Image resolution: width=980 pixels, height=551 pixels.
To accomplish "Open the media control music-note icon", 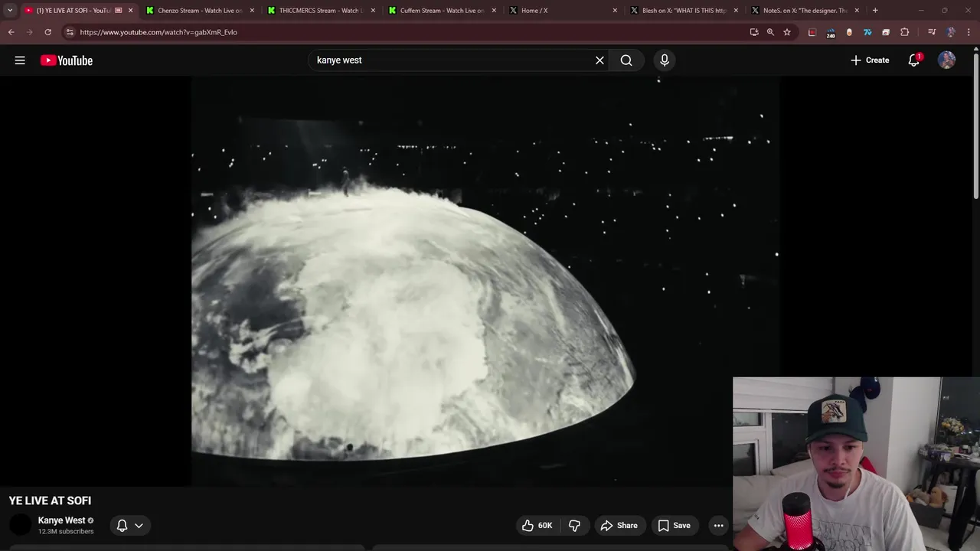I will point(932,32).
